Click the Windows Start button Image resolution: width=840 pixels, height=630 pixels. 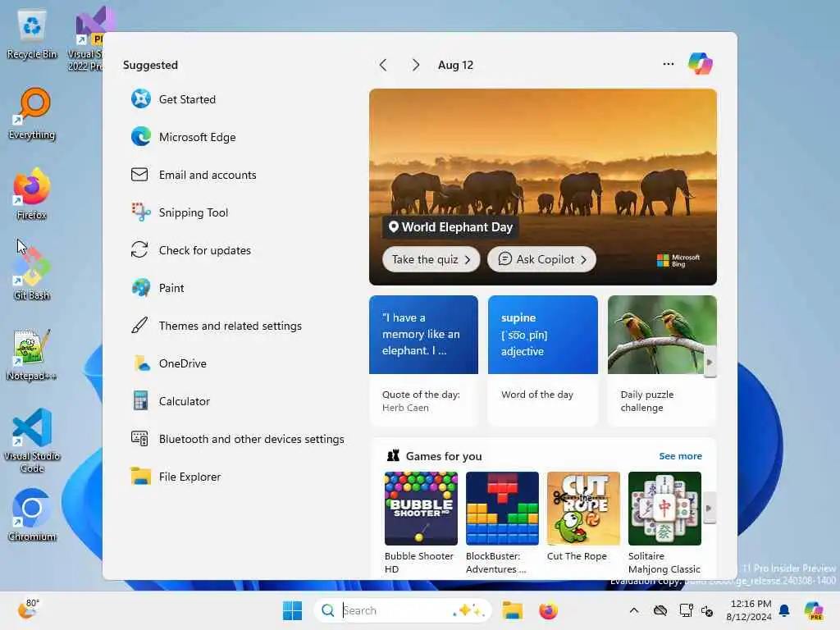click(x=293, y=610)
